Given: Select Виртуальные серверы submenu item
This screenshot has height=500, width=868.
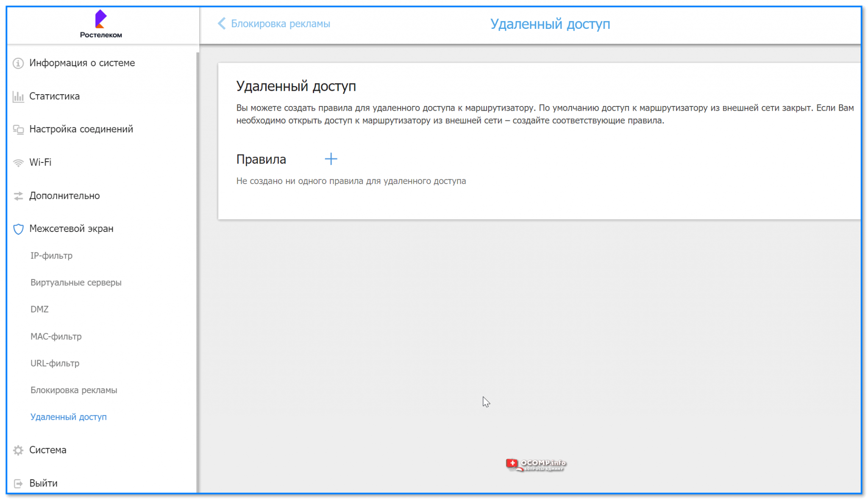Looking at the screenshot, I should tap(76, 282).
